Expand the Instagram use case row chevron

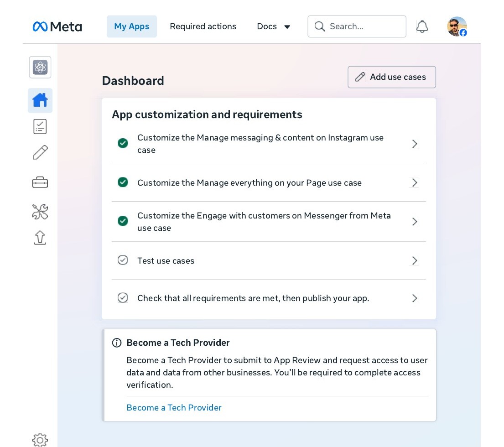click(415, 144)
